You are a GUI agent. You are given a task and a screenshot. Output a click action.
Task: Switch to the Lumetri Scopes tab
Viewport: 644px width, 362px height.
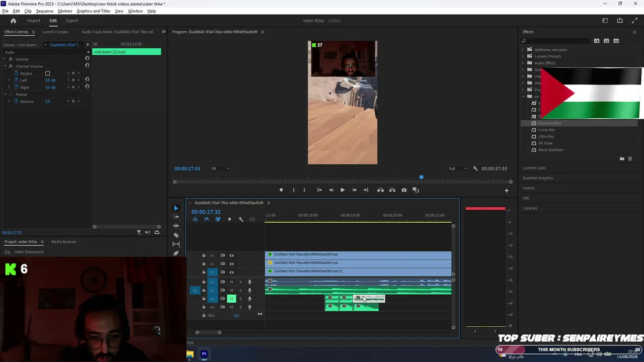pyautogui.click(x=55, y=32)
